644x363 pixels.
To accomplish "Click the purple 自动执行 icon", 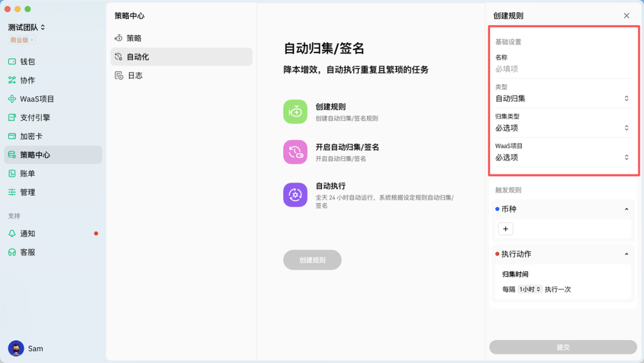I will pos(295,195).
